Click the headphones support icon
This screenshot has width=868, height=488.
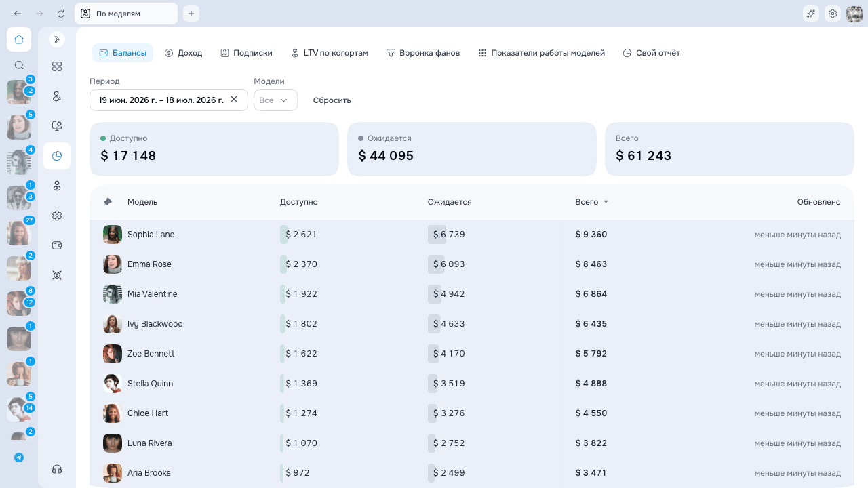point(57,469)
